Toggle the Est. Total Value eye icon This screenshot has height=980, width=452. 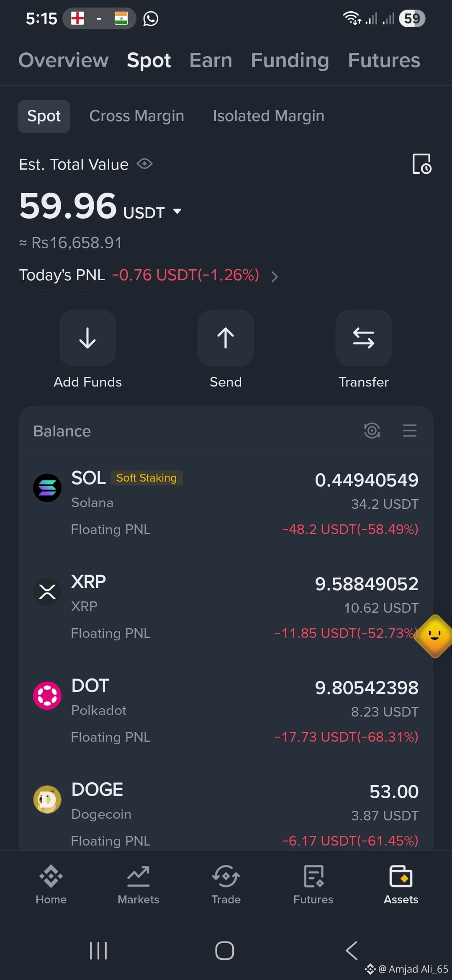[144, 164]
